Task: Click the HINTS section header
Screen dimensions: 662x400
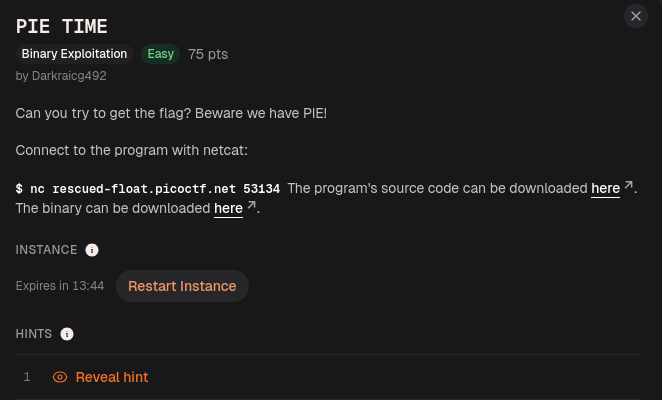Action: point(34,334)
